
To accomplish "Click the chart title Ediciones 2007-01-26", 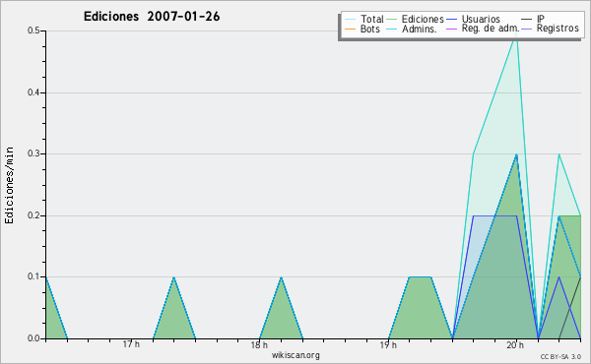I will 152,17.
